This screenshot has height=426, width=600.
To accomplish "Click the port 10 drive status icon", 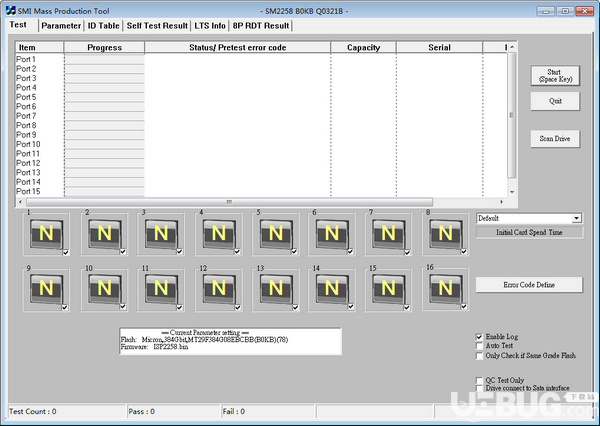I will (104, 289).
